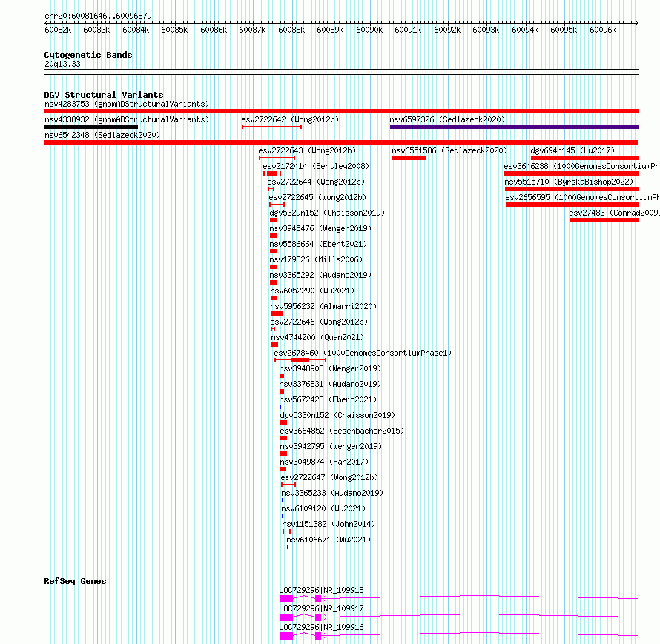Select LOC729296|NR_109916 transcript label
Screen dimensions: 660x644
click(x=322, y=627)
